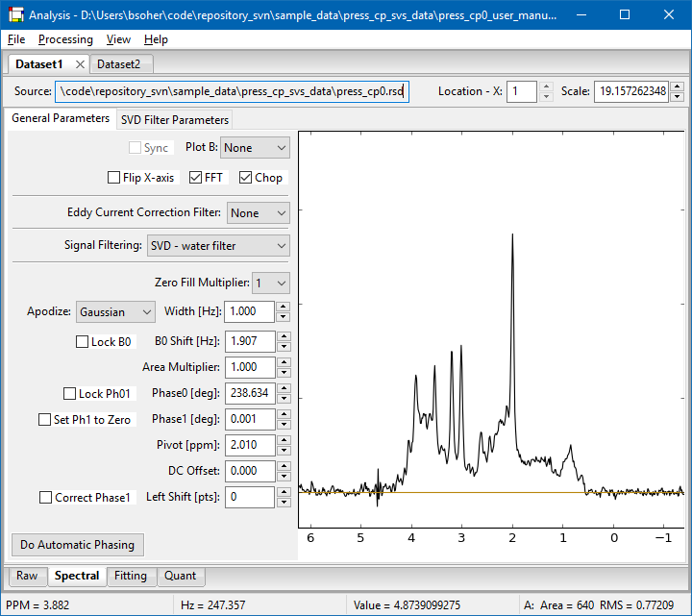Enable the Flip X-axis checkbox
This screenshot has width=692, height=616.
pyautogui.click(x=114, y=178)
